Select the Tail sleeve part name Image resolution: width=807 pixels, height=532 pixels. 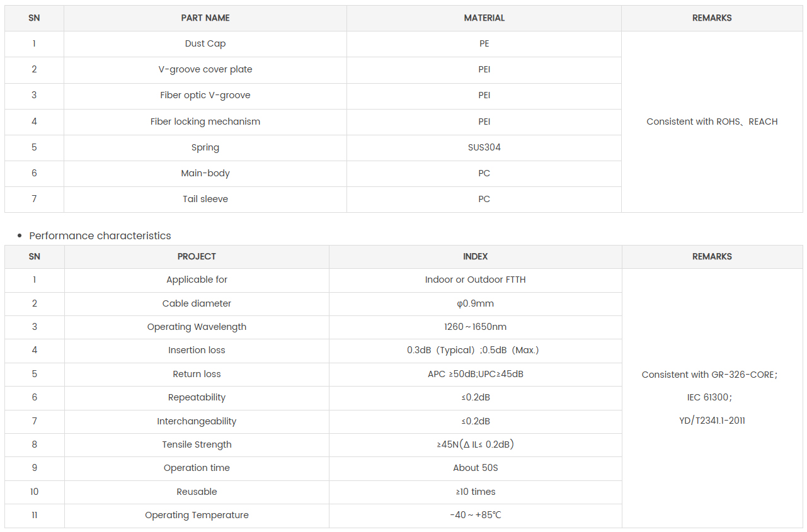205,199
